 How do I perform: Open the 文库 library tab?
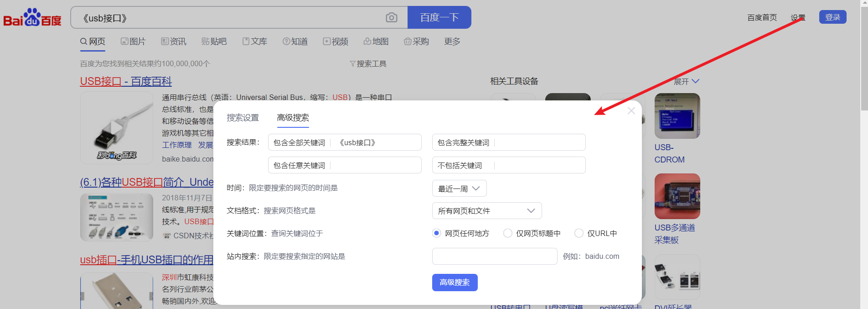[255, 42]
